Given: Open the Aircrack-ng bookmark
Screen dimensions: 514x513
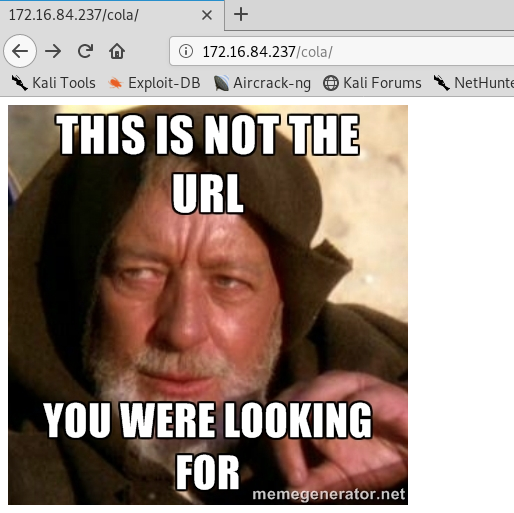Looking at the screenshot, I should 262,83.
